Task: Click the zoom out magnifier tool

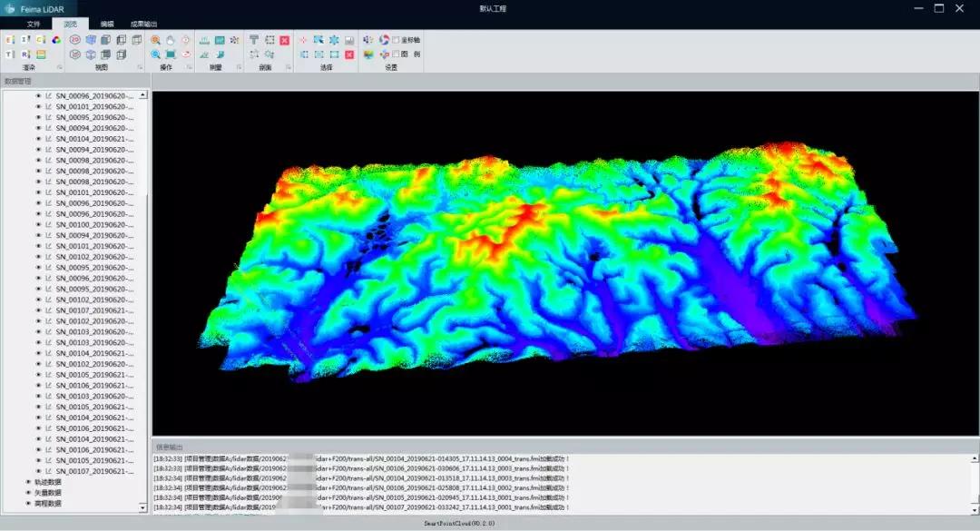Action: [156, 54]
